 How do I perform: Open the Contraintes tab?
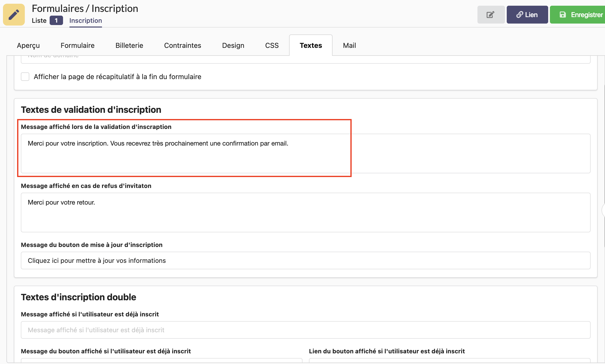183,45
